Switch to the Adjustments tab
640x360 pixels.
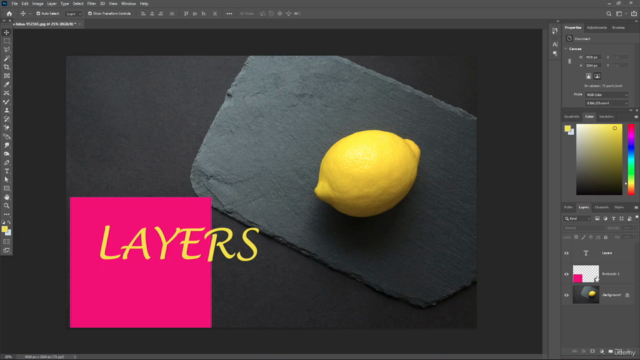pos(597,28)
